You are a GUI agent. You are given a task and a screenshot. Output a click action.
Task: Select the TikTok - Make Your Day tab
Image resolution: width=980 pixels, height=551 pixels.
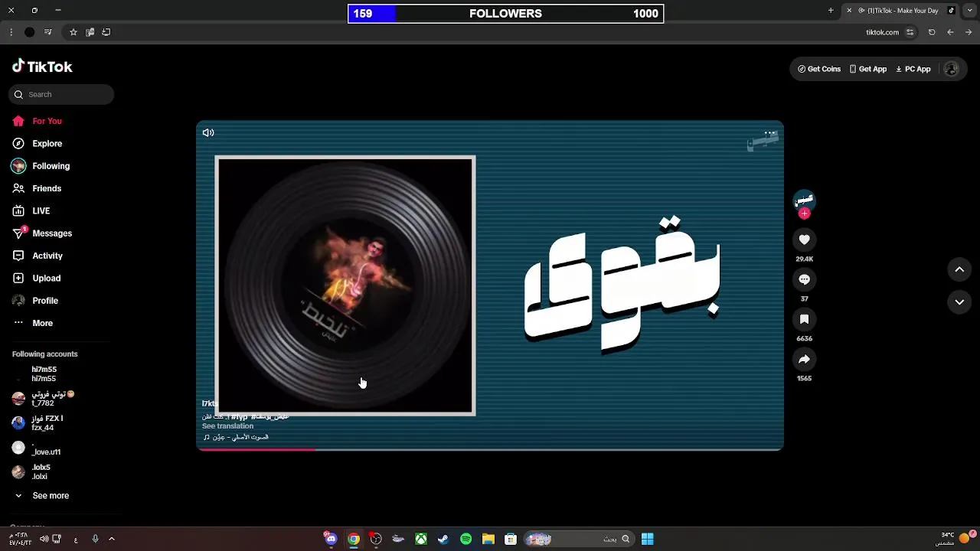tap(899, 11)
